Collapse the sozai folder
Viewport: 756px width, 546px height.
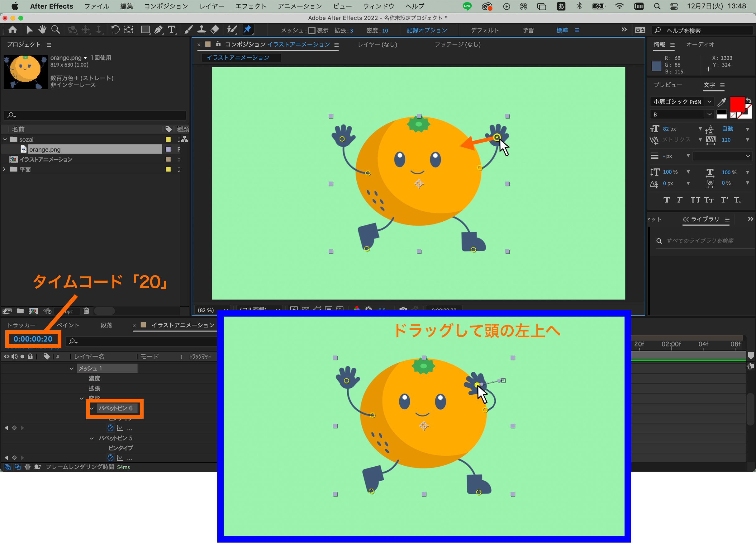tap(5, 139)
